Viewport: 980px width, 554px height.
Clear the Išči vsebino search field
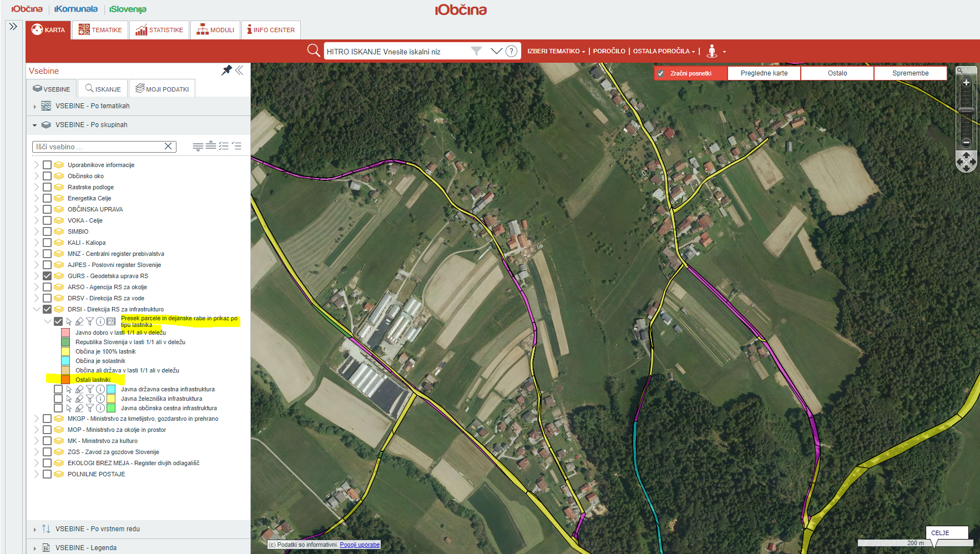coord(168,147)
